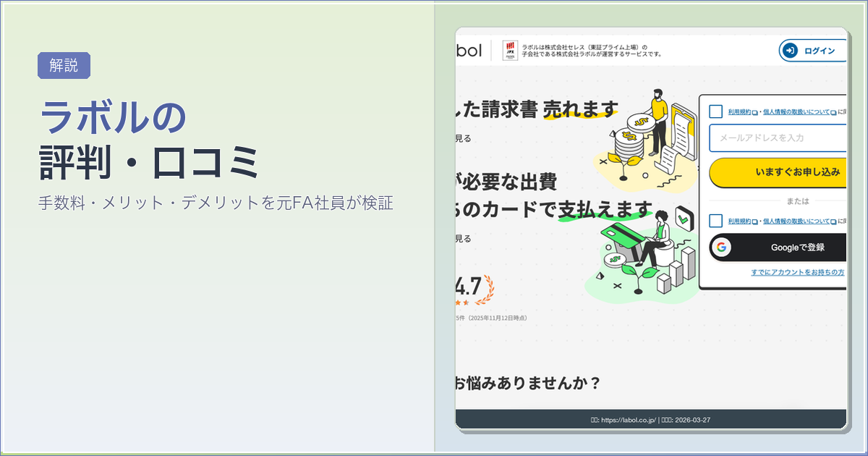Check the terms box above email field
Screen dimensions: 868x456
716,111
